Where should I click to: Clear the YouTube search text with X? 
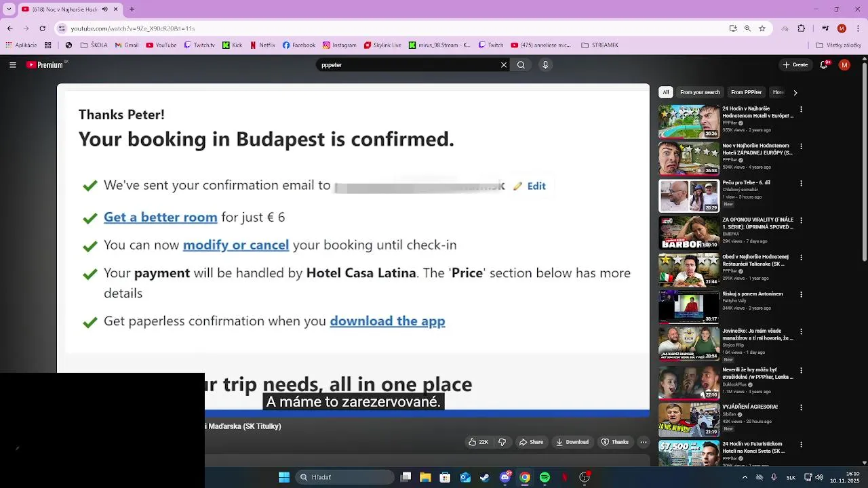click(504, 65)
